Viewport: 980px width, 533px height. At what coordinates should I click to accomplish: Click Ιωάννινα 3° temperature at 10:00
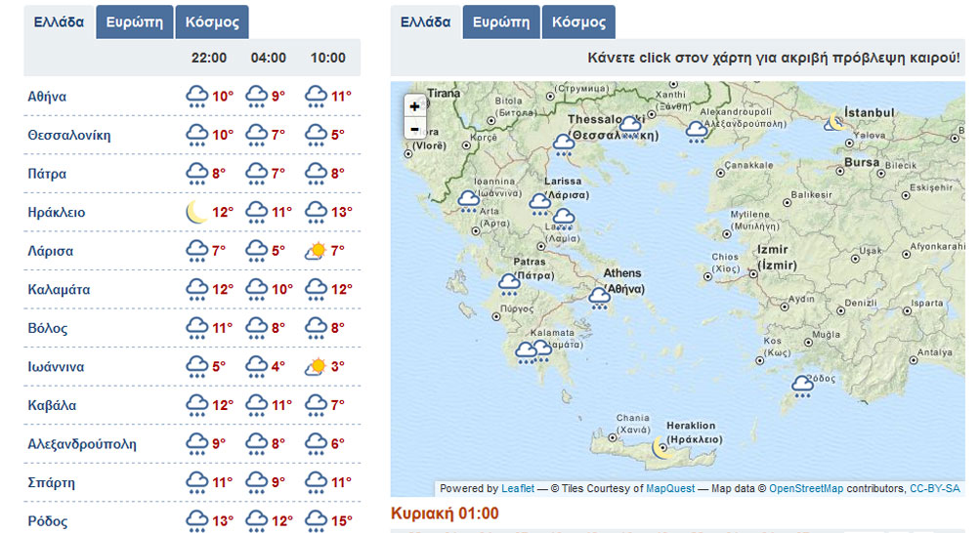[337, 367]
